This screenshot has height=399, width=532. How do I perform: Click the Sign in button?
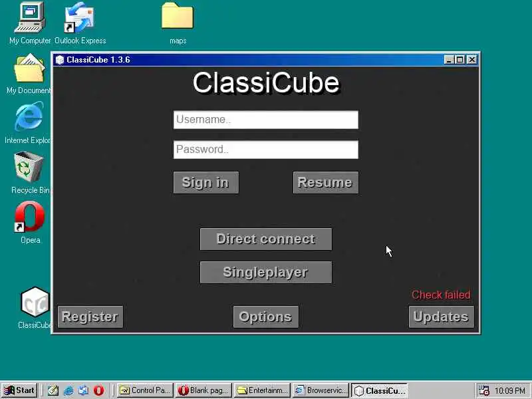point(206,182)
